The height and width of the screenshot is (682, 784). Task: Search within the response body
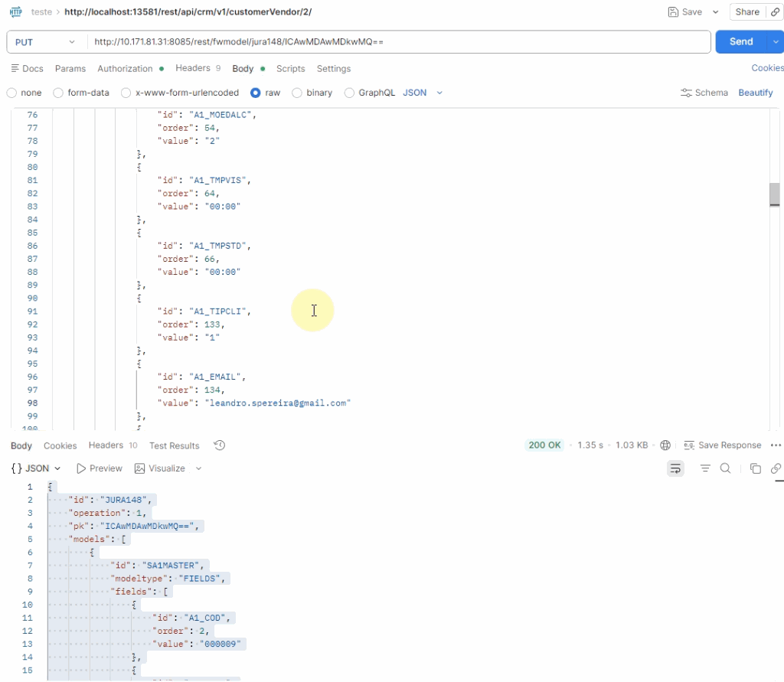tap(725, 468)
